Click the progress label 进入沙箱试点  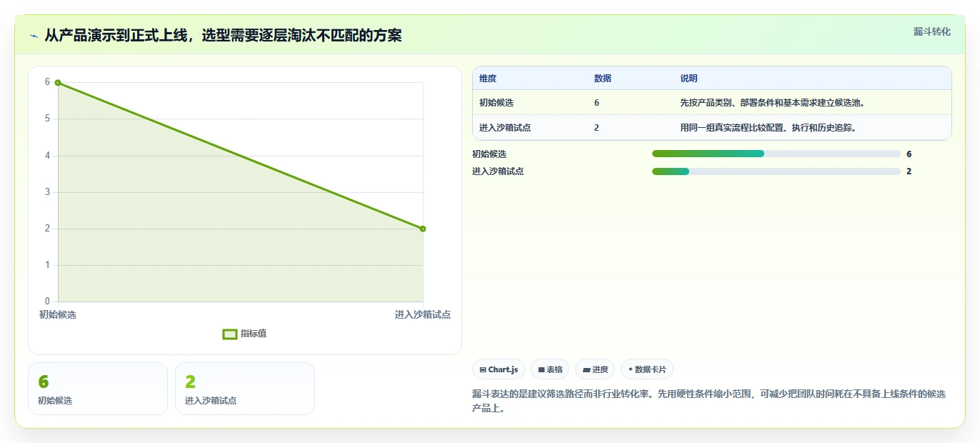click(x=498, y=171)
